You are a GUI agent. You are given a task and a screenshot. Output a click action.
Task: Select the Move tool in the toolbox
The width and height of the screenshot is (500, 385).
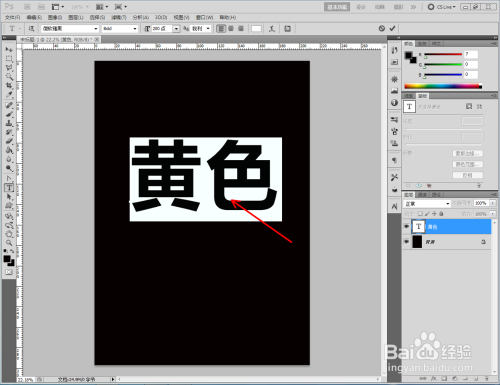click(9, 50)
